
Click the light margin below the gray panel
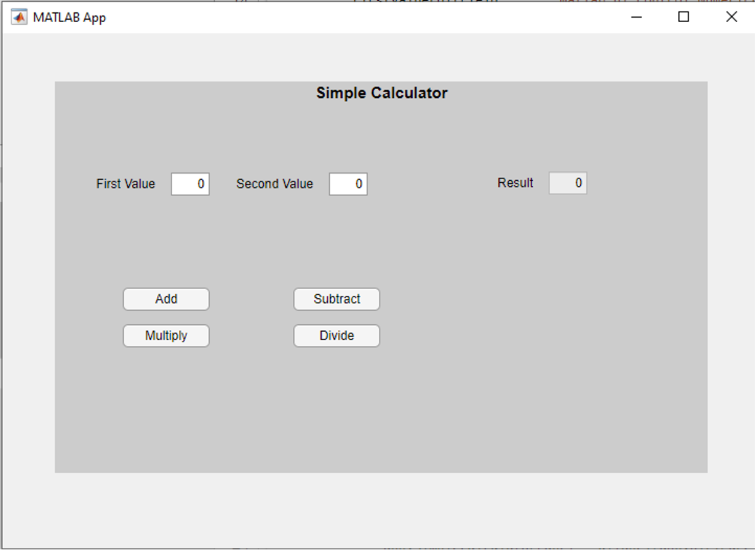point(381,511)
